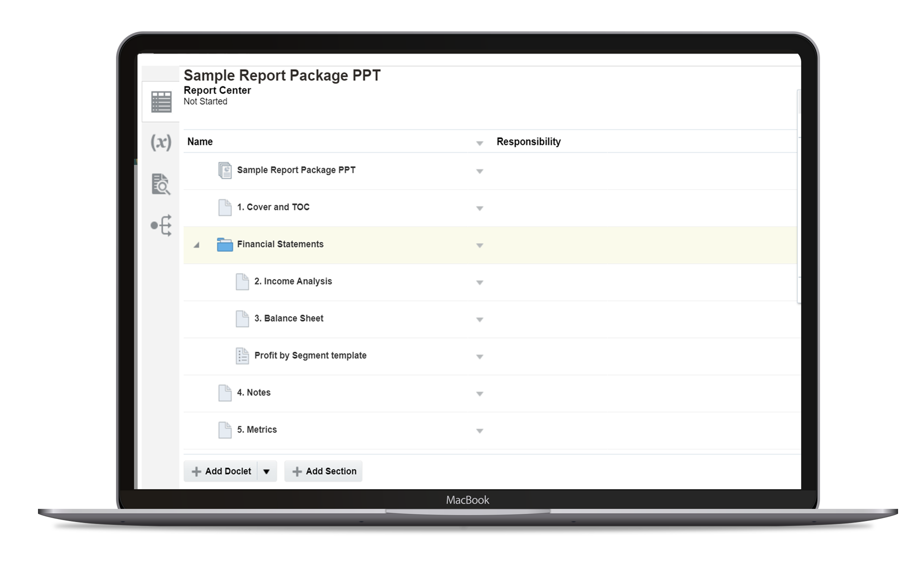Open the Report Center table view icon
This screenshot has width=924, height=586.
point(161,102)
